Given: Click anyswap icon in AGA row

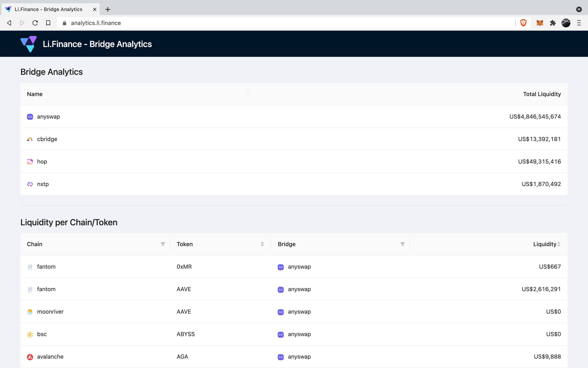Looking at the screenshot, I should pyautogui.click(x=281, y=357).
